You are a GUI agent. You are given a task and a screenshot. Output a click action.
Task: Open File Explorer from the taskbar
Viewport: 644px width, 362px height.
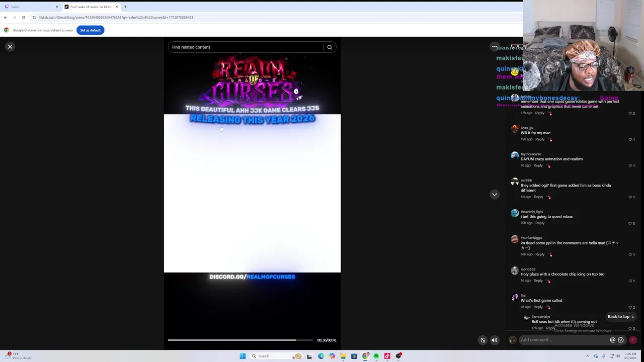coord(343,356)
